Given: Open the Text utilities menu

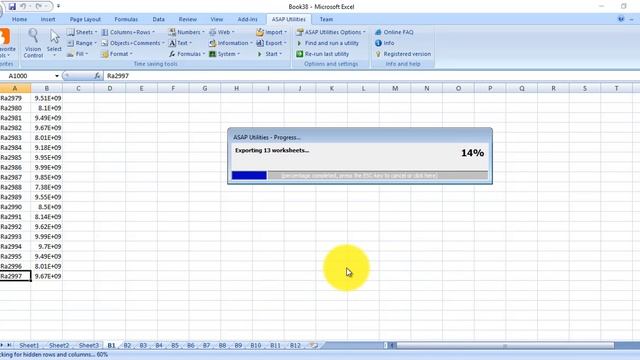Looking at the screenshot, I should 180,43.
